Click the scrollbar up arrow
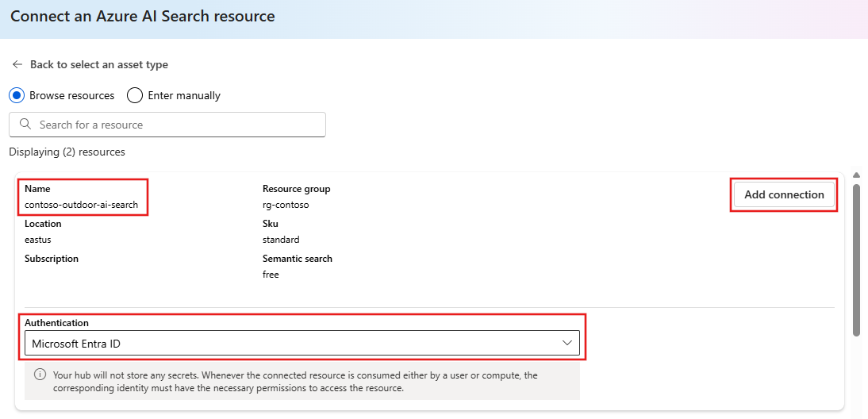The height and width of the screenshot is (419, 868). [856, 175]
